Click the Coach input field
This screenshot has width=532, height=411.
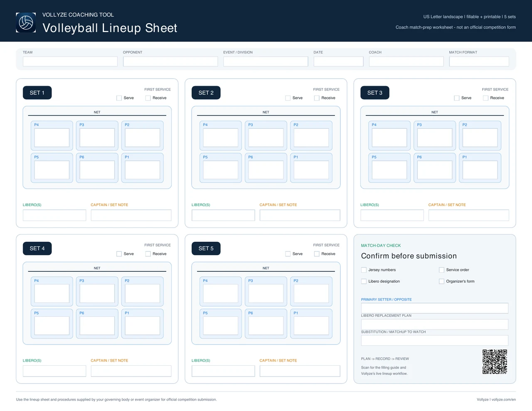click(x=406, y=62)
